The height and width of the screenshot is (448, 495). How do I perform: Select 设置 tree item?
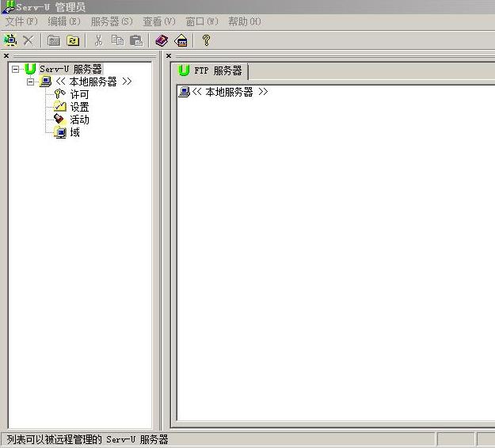tap(79, 107)
